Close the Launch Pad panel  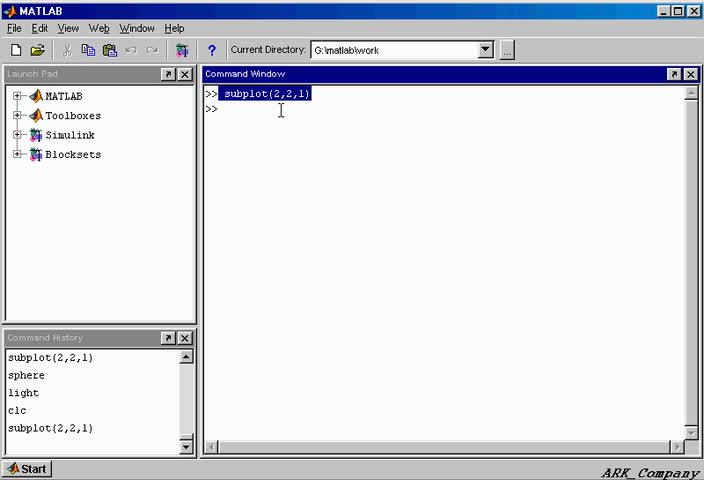pyautogui.click(x=185, y=74)
